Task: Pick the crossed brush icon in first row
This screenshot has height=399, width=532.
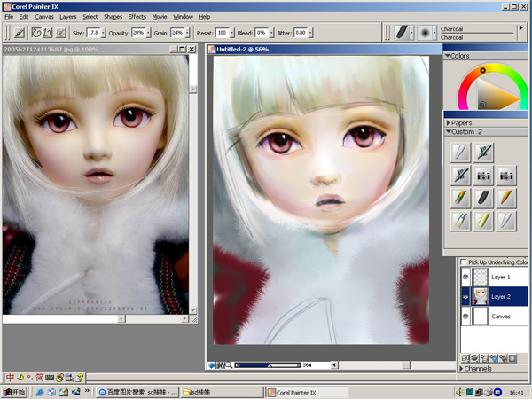Action: tap(483, 152)
